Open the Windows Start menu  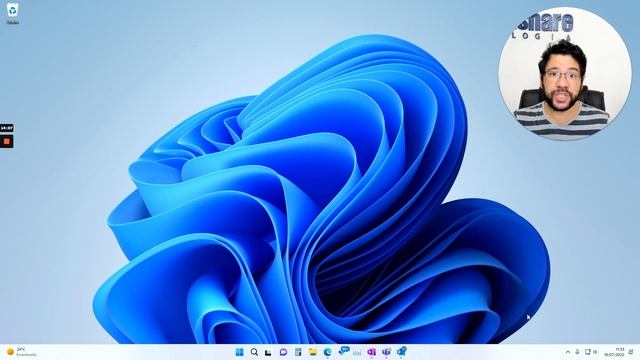[x=240, y=352]
